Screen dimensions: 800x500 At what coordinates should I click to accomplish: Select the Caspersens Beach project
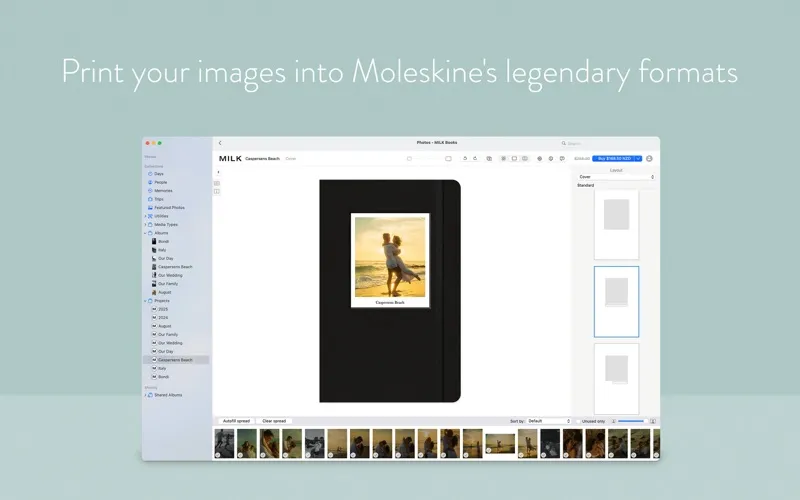176,360
